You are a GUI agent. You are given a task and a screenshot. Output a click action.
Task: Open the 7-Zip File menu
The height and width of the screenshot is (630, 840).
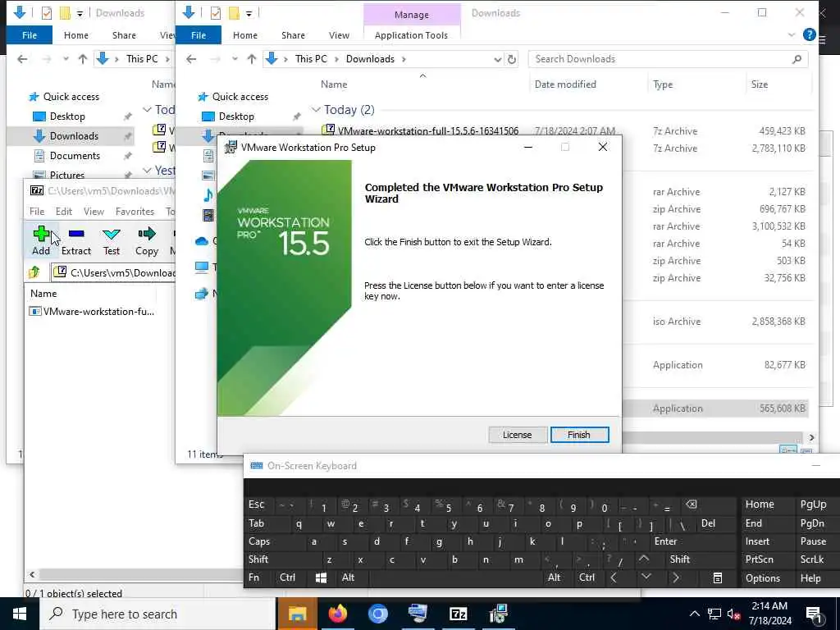(x=36, y=211)
